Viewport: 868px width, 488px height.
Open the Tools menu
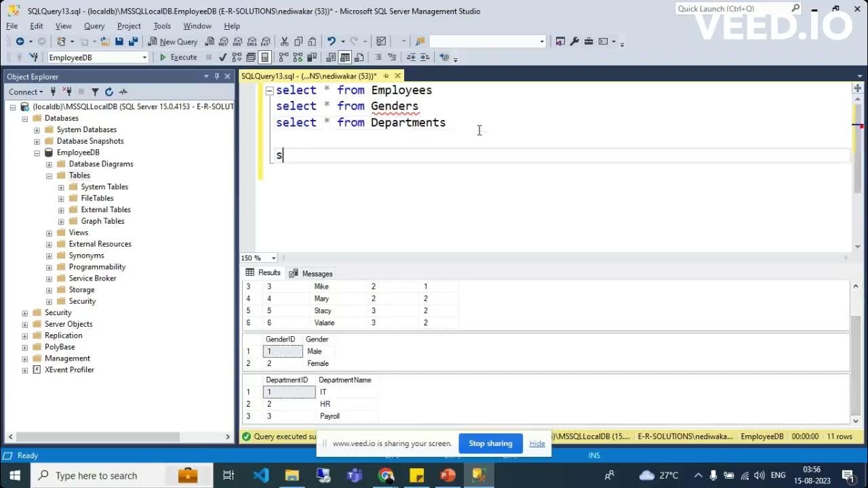pyautogui.click(x=162, y=26)
